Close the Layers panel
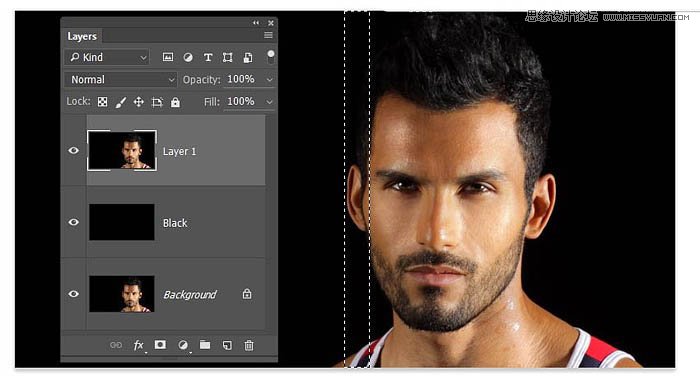The width and height of the screenshot is (700, 380). 271,23
